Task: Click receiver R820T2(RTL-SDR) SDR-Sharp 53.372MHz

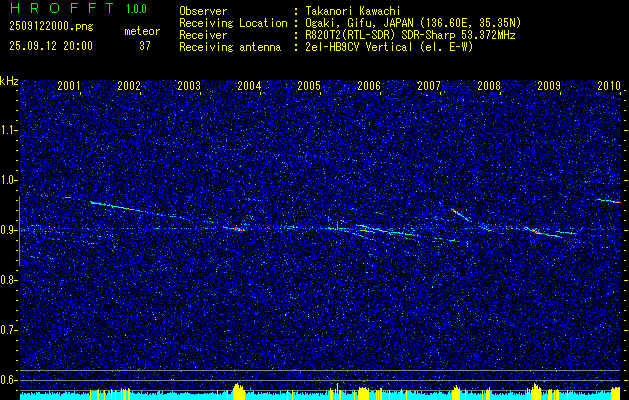Action: tap(410, 35)
